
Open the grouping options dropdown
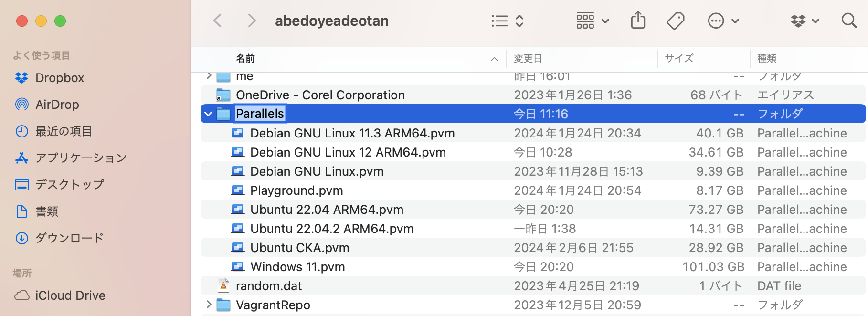pos(592,21)
